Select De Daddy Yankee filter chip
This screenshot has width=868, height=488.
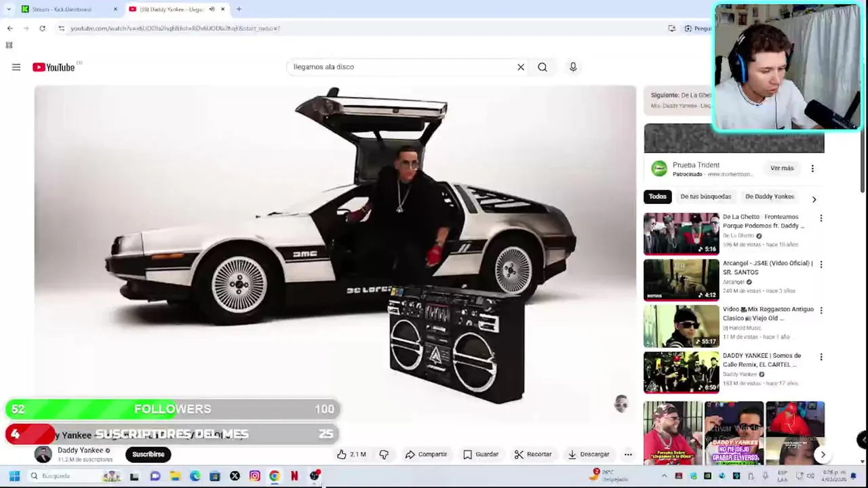769,197
